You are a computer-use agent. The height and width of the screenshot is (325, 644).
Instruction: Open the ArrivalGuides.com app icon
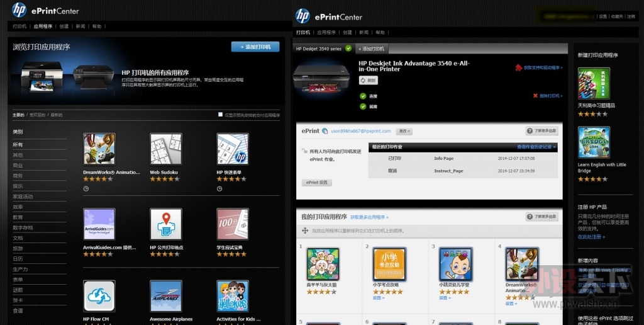pos(99,224)
